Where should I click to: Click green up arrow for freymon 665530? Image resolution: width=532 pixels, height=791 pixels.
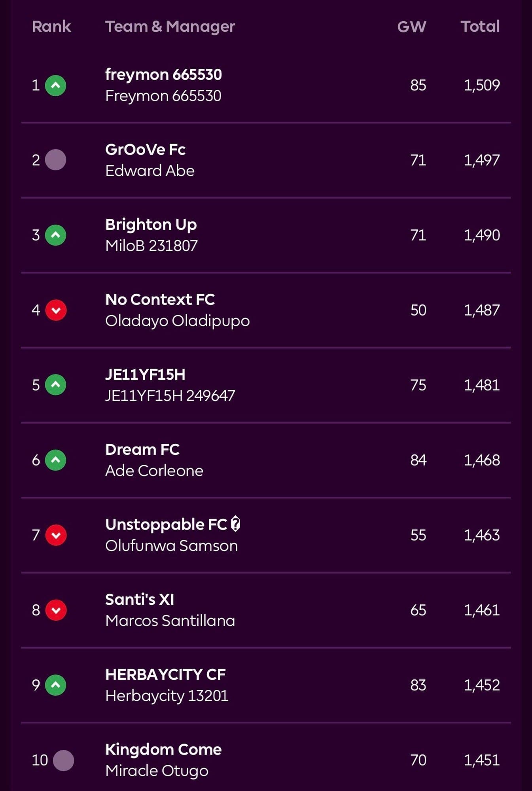(55, 85)
